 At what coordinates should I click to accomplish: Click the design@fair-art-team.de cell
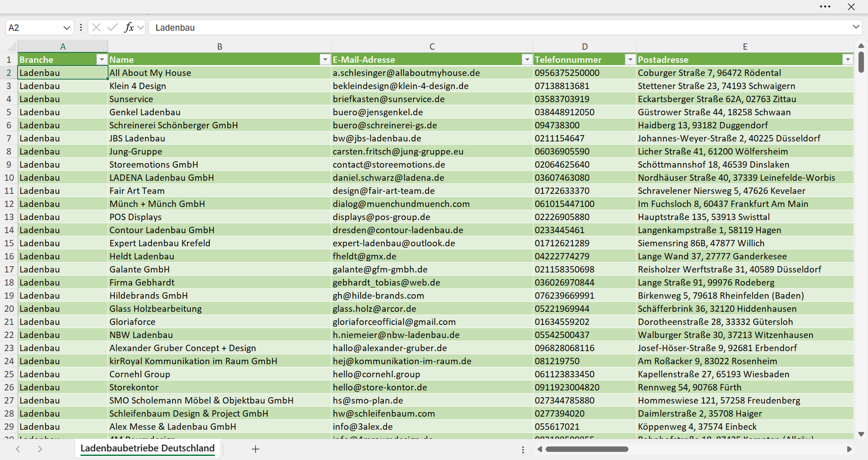[432, 191]
